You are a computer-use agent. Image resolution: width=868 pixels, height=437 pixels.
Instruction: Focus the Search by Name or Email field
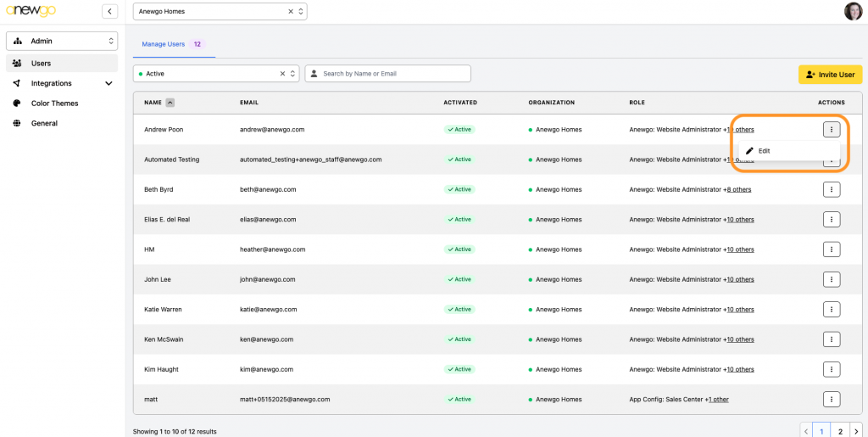(x=387, y=74)
